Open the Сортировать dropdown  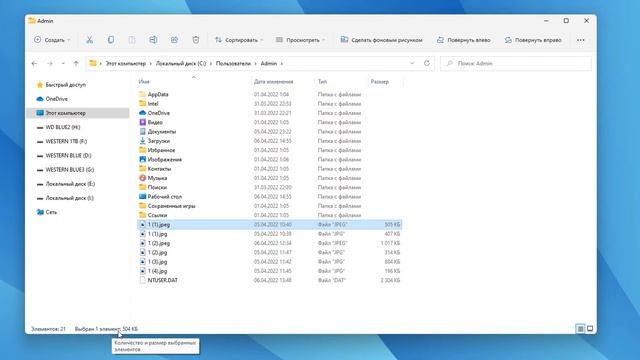pos(239,40)
